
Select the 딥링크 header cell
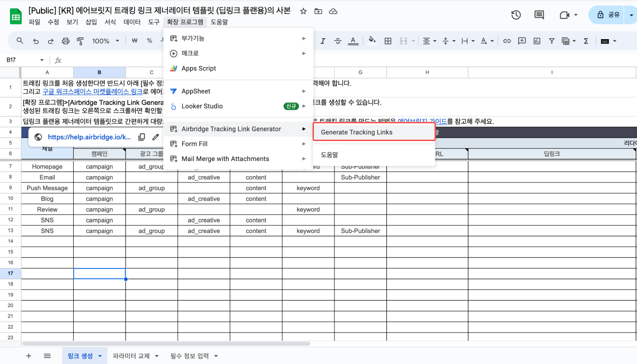click(x=552, y=154)
